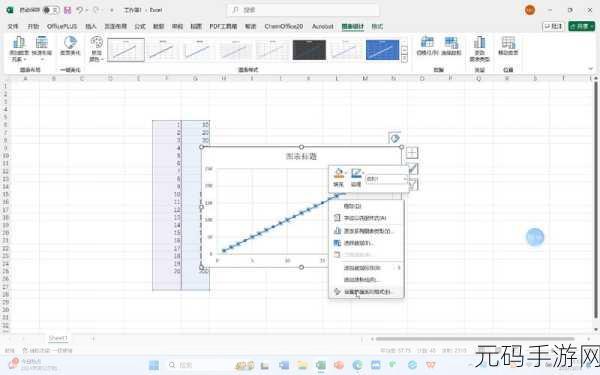Open the Windows Start menu
This screenshot has height=375, width=600.
point(154,365)
